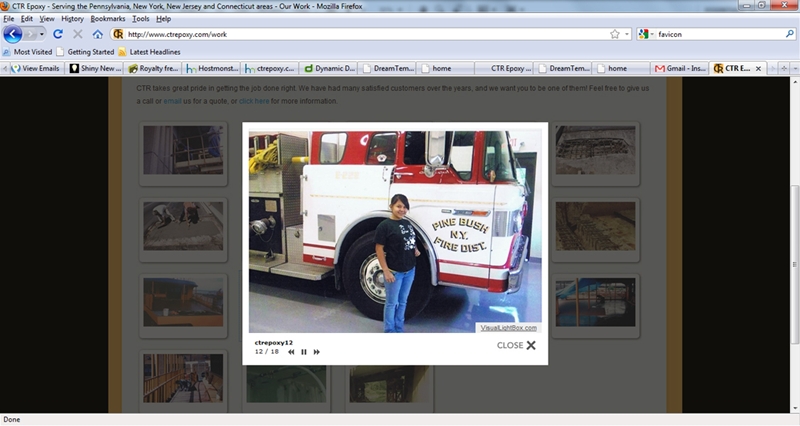The image size is (800, 426).
Task: Open the pool interior thumbnail on right
Action: click(595, 303)
